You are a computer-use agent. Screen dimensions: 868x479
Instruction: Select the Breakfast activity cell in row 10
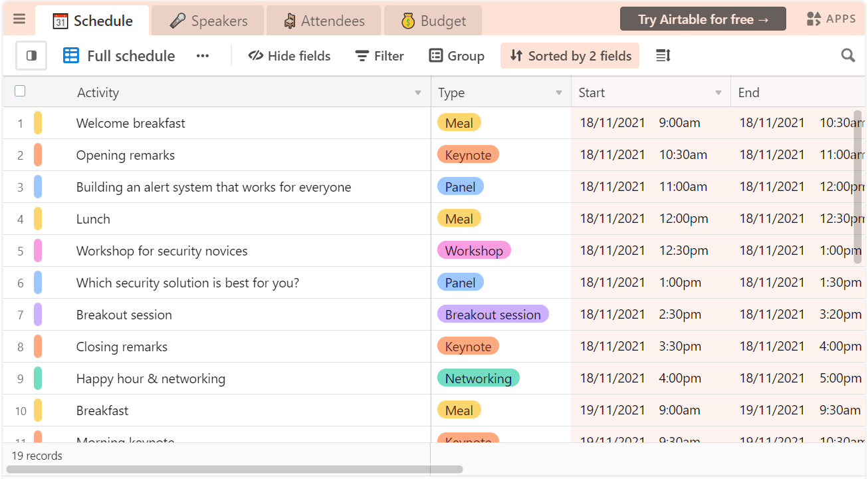click(x=250, y=410)
